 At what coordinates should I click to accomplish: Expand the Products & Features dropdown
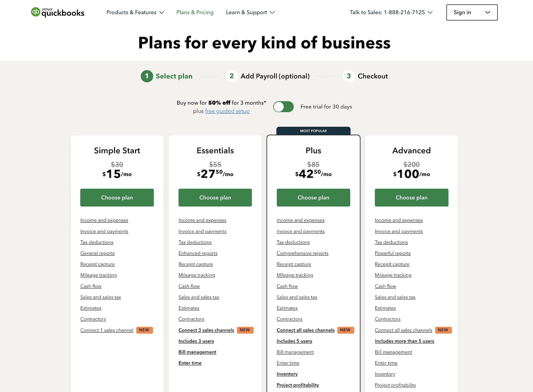pyautogui.click(x=135, y=12)
